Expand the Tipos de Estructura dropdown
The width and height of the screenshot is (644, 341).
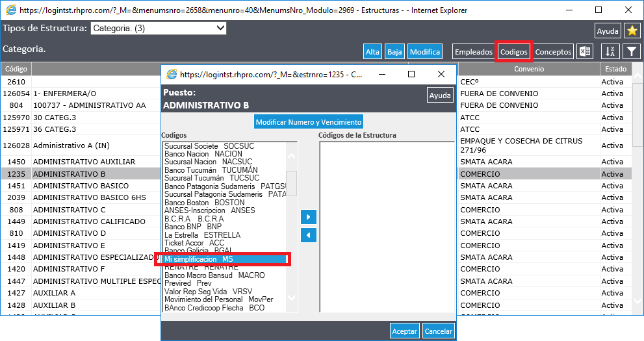[x=158, y=29]
